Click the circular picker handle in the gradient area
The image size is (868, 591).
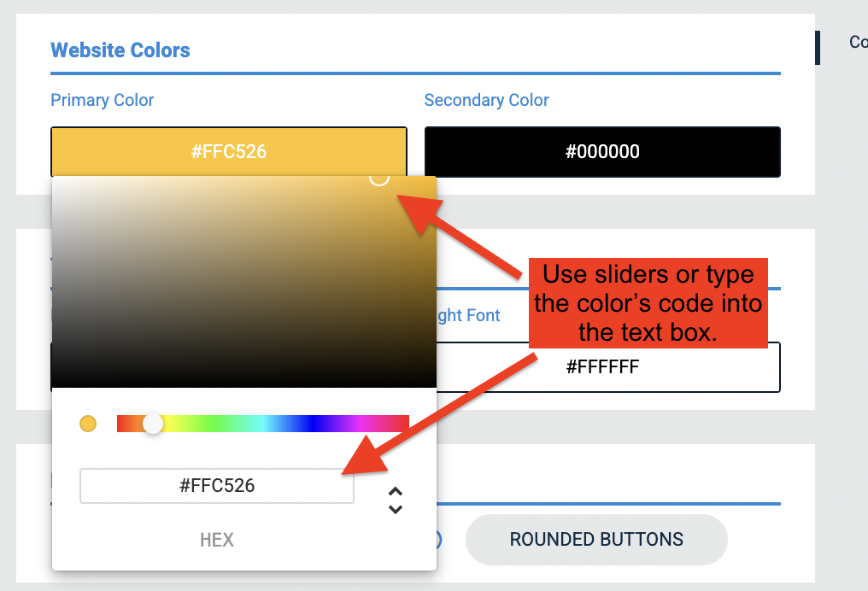click(379, 179)
